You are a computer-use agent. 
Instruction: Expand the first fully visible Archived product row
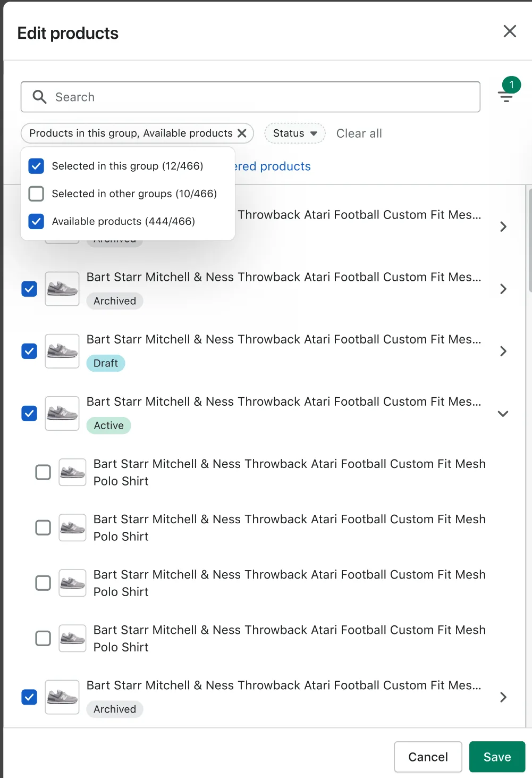[503, 289]
